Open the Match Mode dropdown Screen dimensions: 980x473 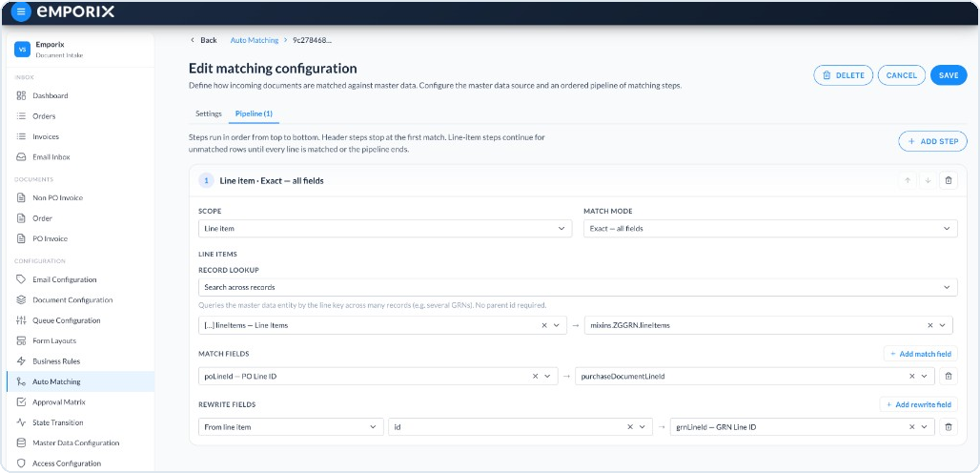coord(770,229)
